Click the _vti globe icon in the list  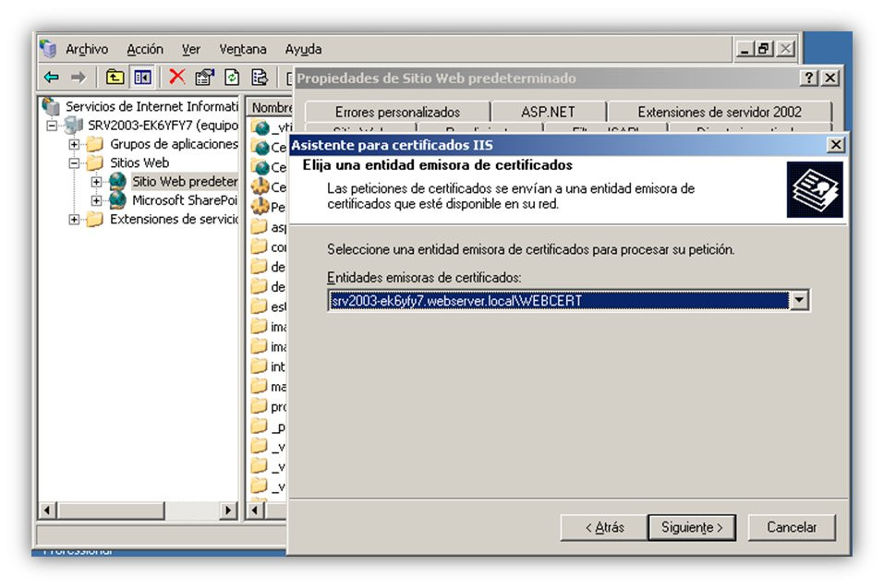click(261, 127)
